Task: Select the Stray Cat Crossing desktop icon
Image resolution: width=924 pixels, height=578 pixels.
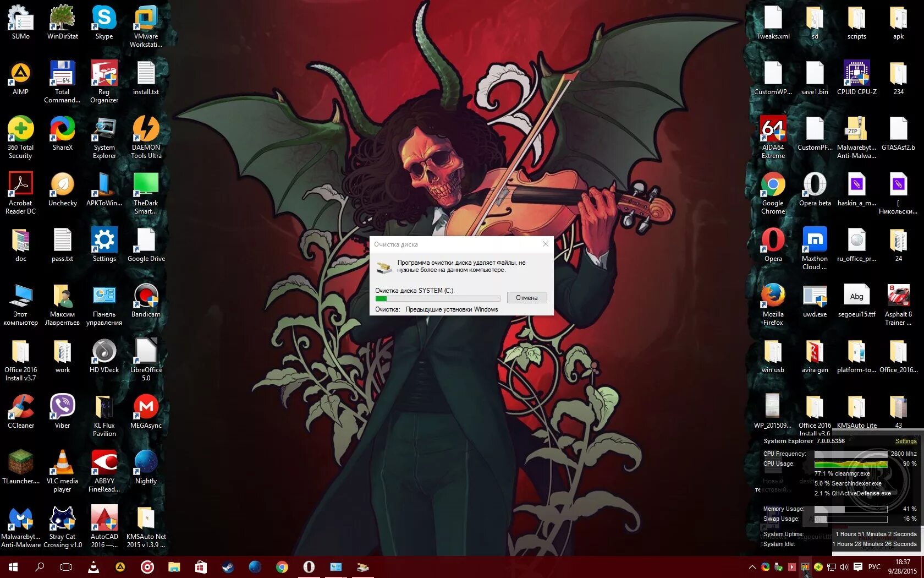Action: pos(63,527)
